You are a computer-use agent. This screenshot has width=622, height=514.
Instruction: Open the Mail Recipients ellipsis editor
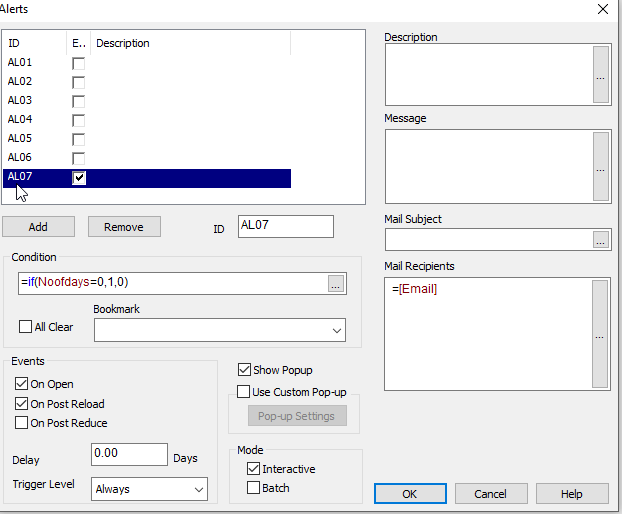[600, 334]
